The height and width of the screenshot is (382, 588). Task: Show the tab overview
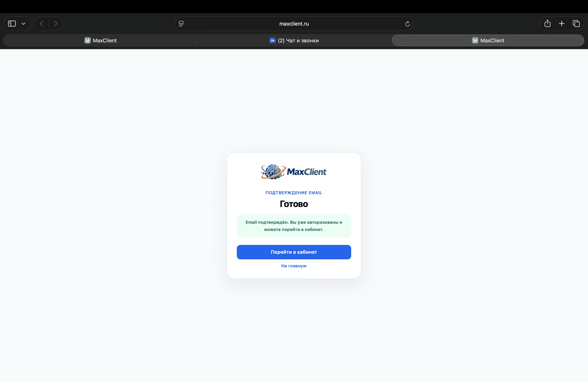pos(576,24)
